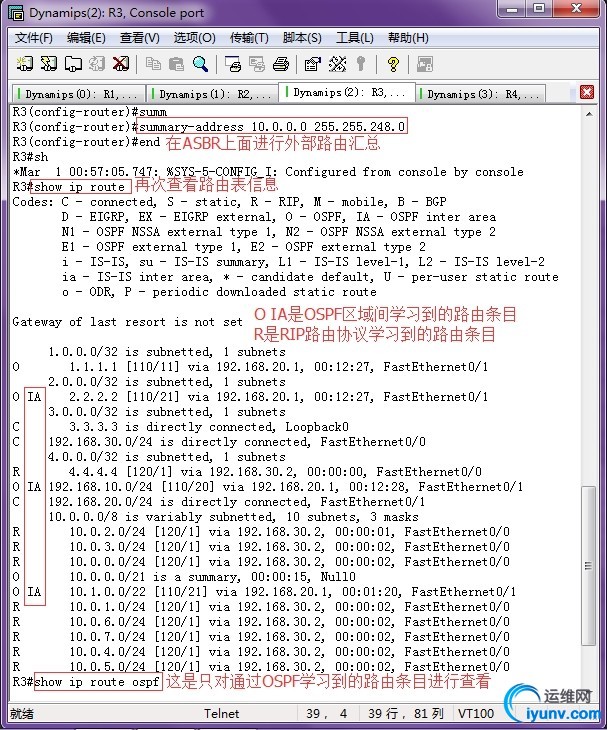Click the terminal scrollbar up arrow

589,113
